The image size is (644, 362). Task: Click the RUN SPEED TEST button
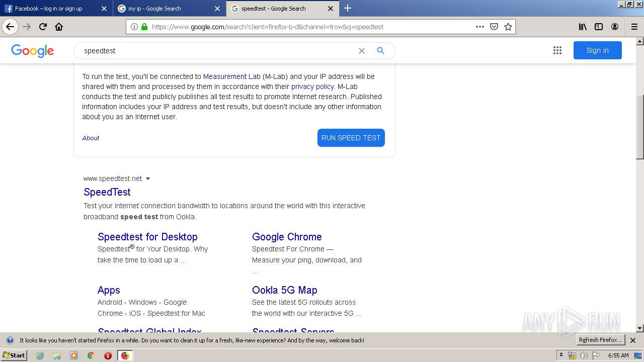(x=351, y=138)
